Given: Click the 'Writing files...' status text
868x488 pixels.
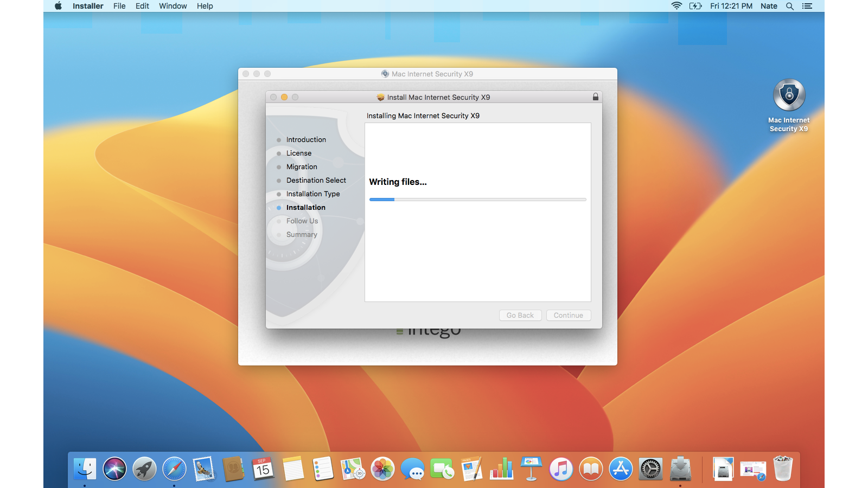Looking at the screenshot, I should [398, 182].
